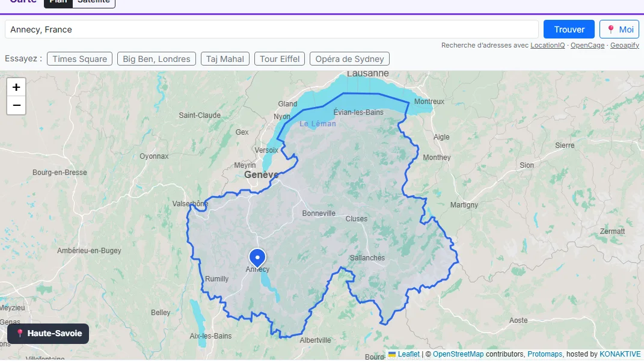Open the Protomaps attribution link

click(545, 354)
